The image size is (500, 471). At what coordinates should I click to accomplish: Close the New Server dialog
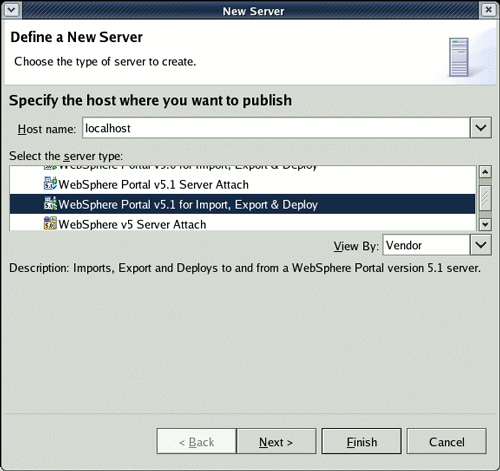(488, 10)
